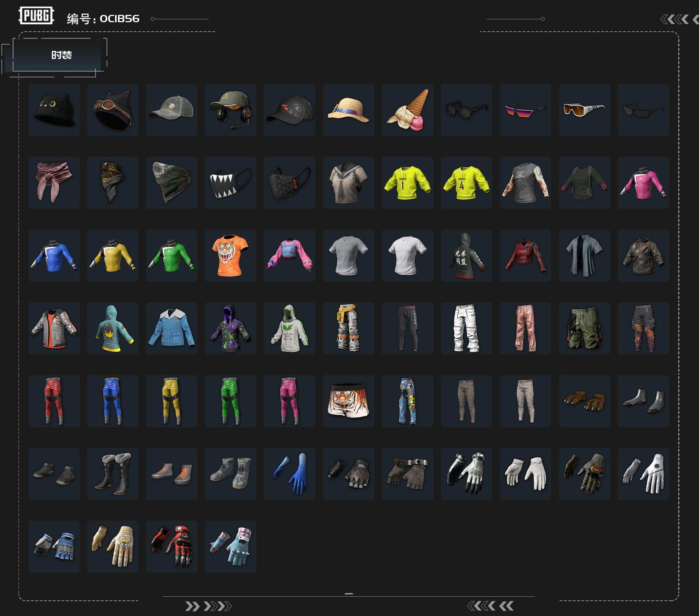Choose the teal duck hoodie

112,328
